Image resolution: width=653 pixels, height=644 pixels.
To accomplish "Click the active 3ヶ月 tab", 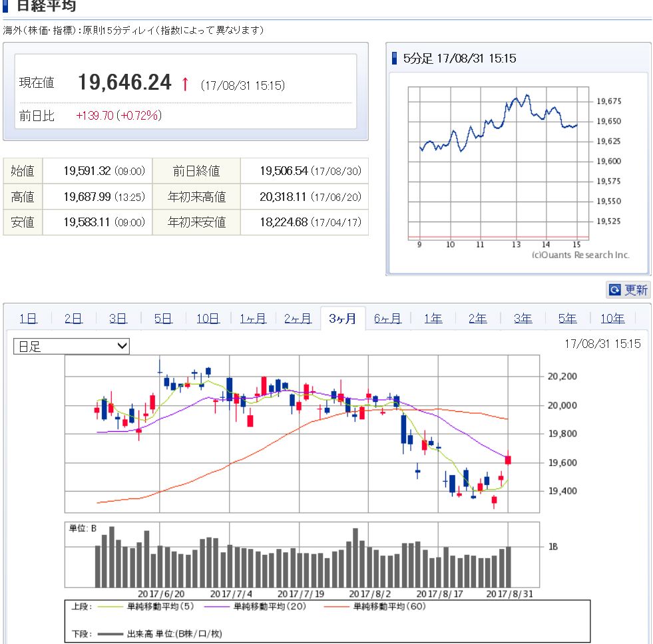I will coord(342,319).
